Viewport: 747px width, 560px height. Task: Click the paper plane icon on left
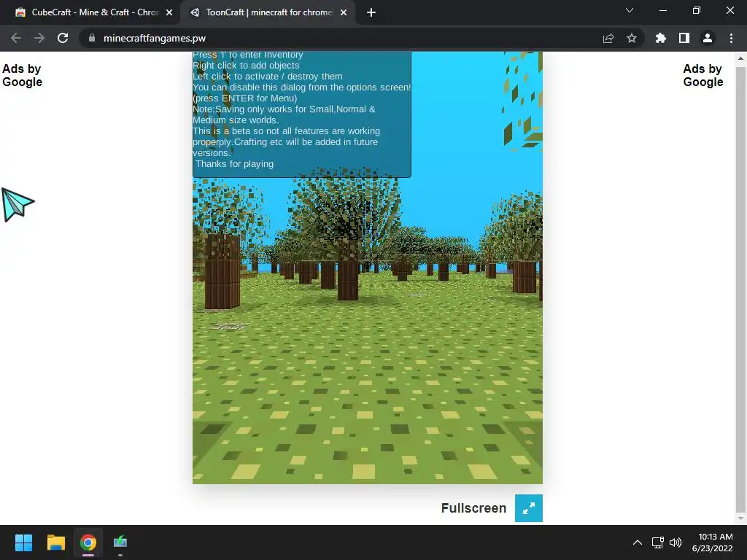(x=18, y=205)
